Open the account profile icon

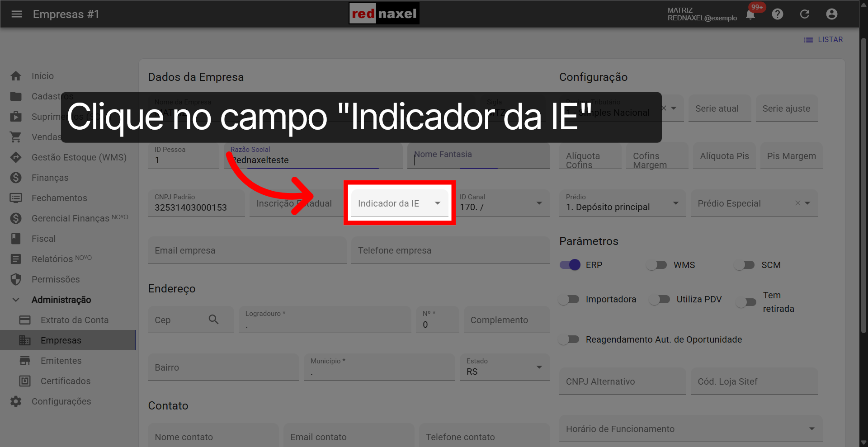pyautogui.click(x=832, y=14)
